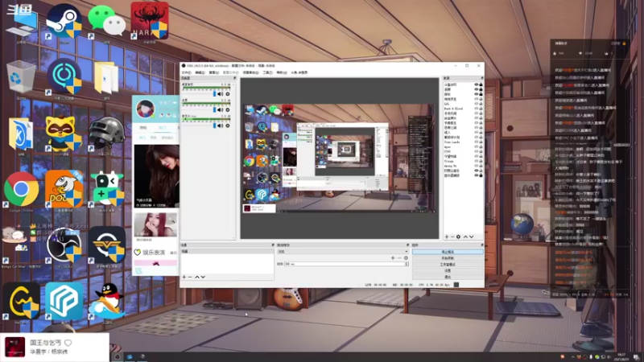644x362 pixels.
Task: Undock the Scenes panel via its float icon
Action: click(x=273, y=245)
